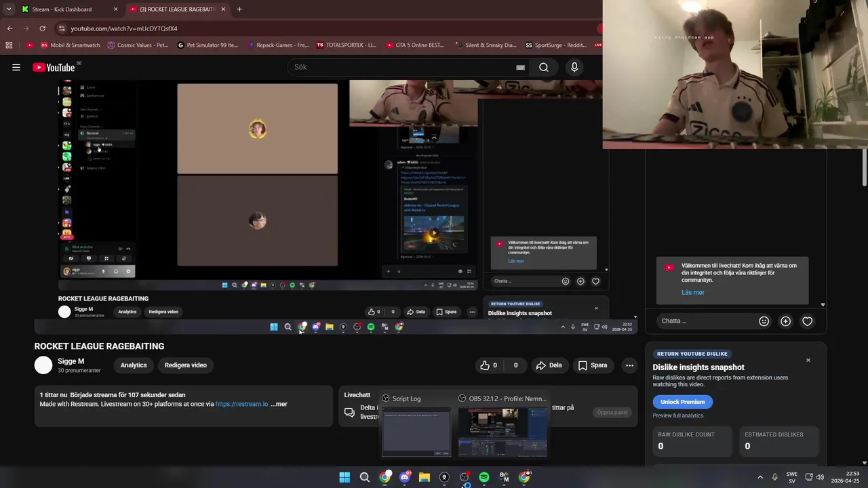
Task: Go back in browser history
Action: [9, 28]
